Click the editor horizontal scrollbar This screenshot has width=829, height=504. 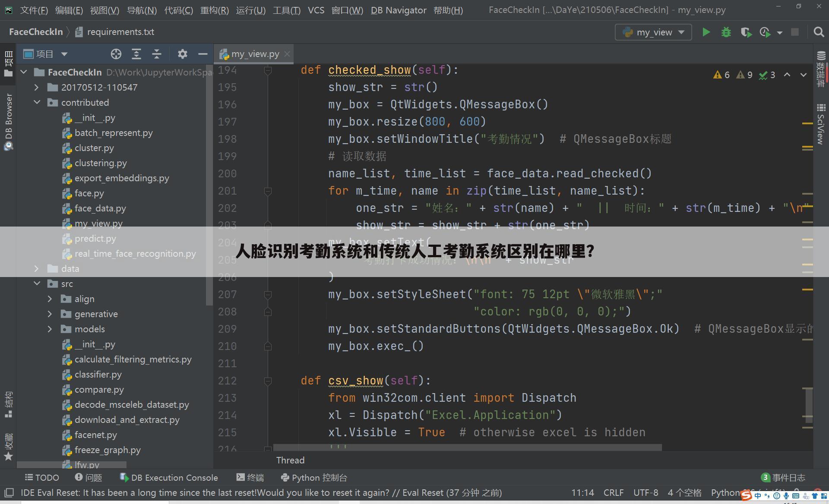click(467, 447)
